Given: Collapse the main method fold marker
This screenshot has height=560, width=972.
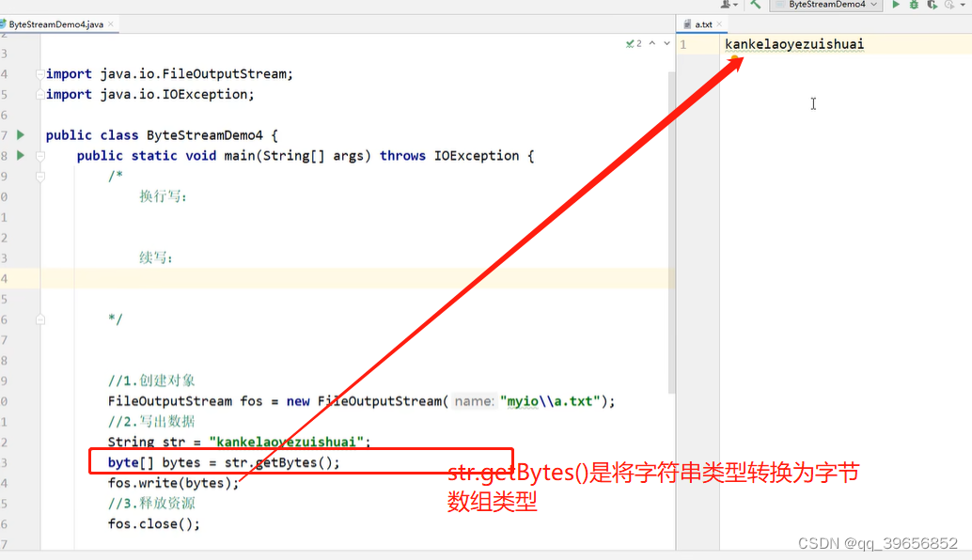Looking at the screenshot, I should tap(39, 155).
